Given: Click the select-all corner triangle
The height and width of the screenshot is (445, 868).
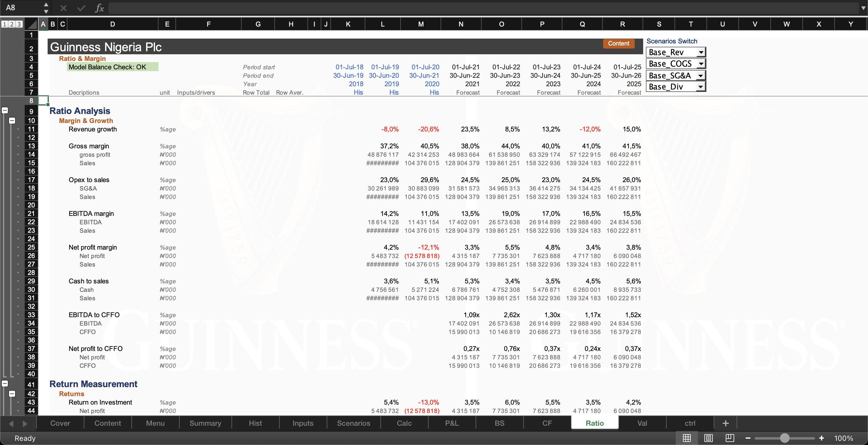Looking at the screenshot, I should click(32, 24).
